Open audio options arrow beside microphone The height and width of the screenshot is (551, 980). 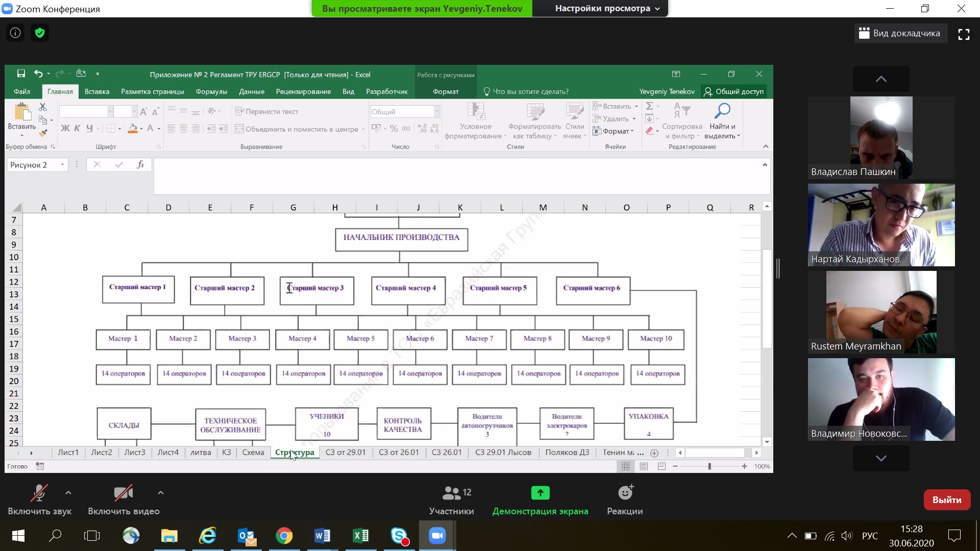(68, 493)
